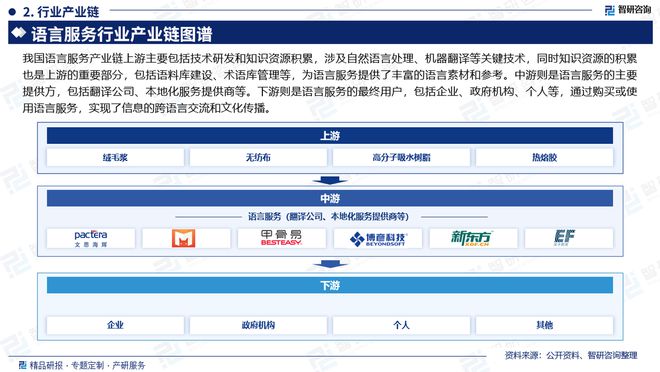Click the 政府机构 downstream box

pos(258,325)
